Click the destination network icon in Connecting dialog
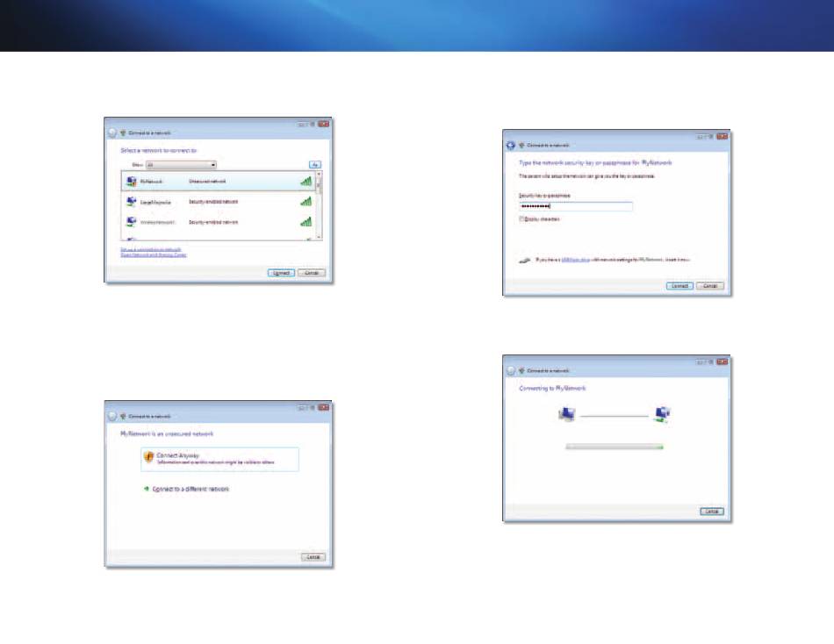 662,415
